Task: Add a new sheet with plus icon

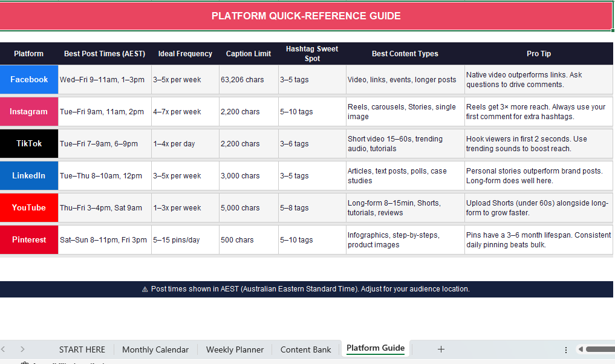Action: coord(441,349)
